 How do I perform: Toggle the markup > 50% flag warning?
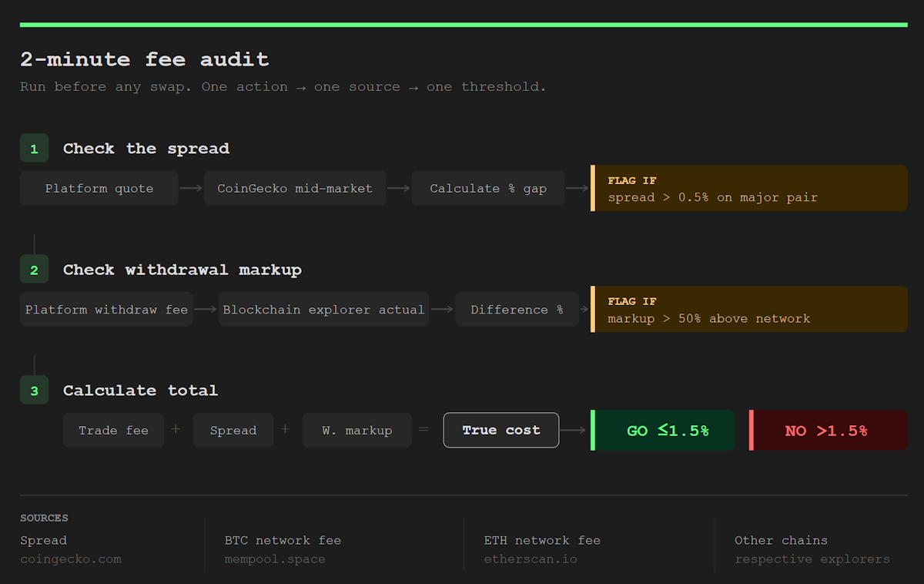click(x=749, y=309)
